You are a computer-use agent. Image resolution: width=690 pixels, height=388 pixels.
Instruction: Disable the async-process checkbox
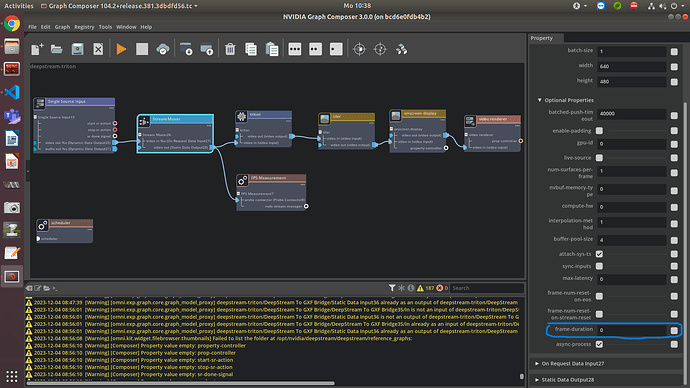pyautogui.click(x=599, y=344)
